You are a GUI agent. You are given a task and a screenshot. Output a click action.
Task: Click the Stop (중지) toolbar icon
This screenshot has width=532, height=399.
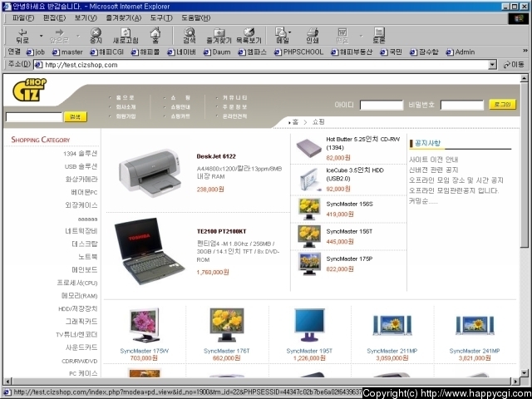[x=96, y=36]
